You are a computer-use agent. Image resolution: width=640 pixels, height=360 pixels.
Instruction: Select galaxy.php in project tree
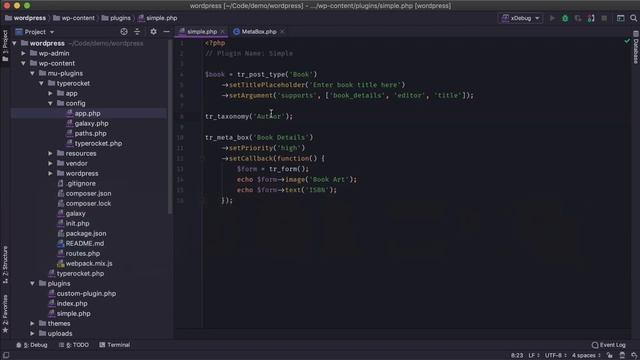click(x=91, y=123)
